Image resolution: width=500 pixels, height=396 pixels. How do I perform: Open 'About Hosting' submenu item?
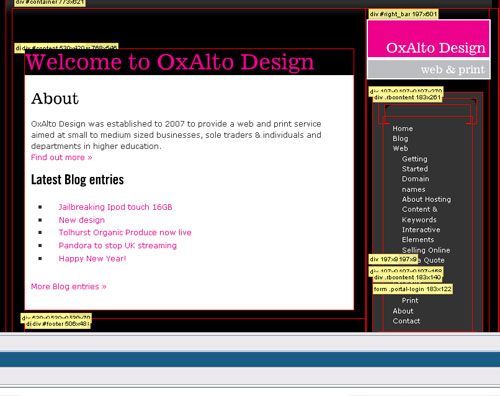coord(426,199)
